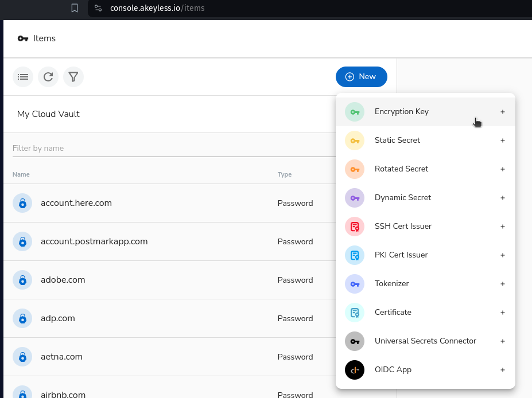Click the plus next to Dynamic Secret

503,198
